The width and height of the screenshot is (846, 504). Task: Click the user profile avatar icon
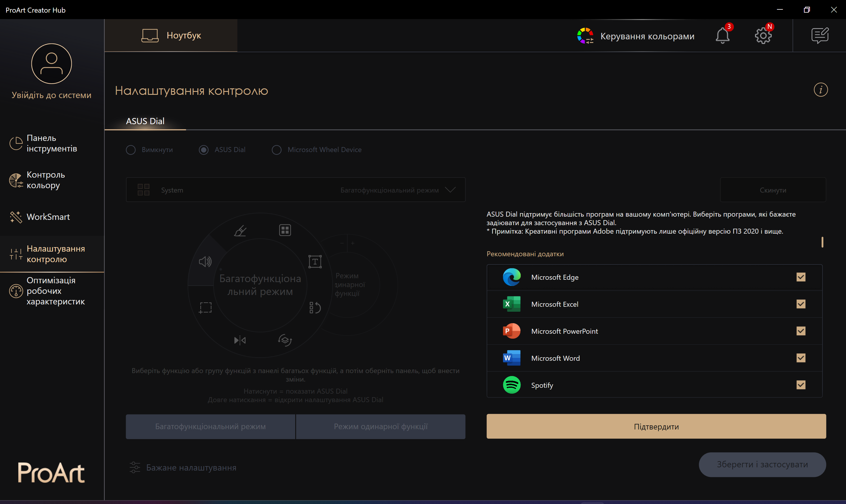click(52, 63)
